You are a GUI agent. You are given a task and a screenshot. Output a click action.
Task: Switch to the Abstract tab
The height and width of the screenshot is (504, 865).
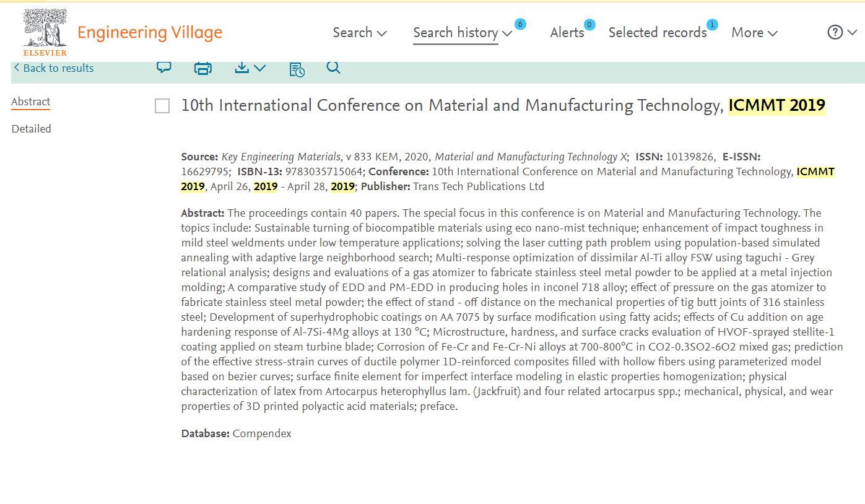tap(31, 102)
